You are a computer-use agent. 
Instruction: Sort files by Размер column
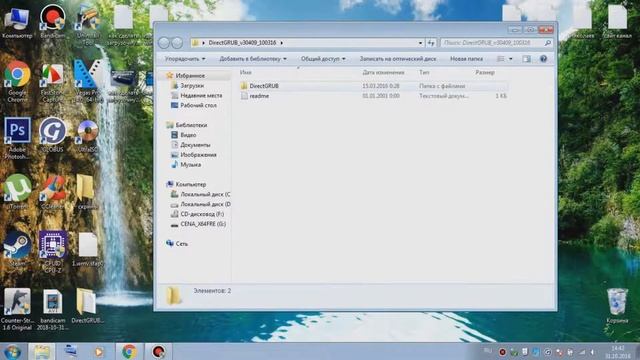(x=485, y=72)
